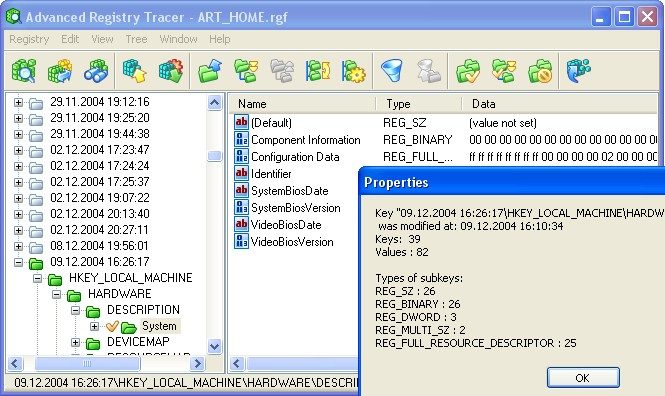The height and width of the screenshot is (396, 665).
Task: Collapse the HARDWARE tree node
Action: pos(56,294)
